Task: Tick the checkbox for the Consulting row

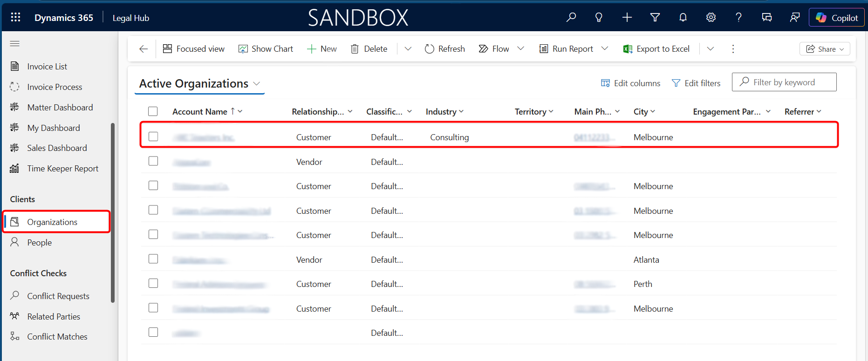Action: 153,136
